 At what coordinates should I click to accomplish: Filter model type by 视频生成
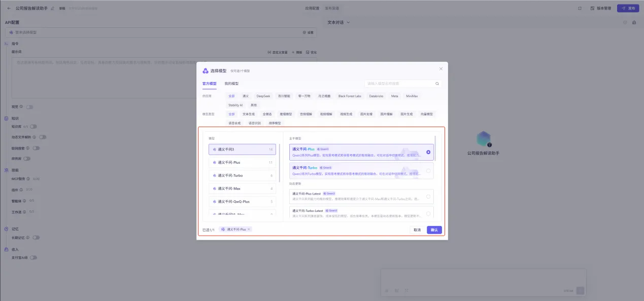346,114
